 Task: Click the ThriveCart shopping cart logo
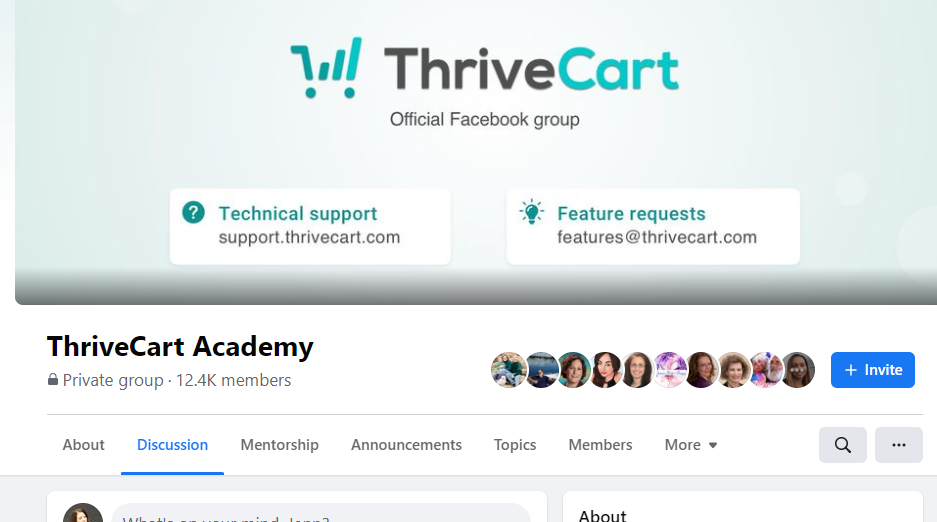coord(326,67)
